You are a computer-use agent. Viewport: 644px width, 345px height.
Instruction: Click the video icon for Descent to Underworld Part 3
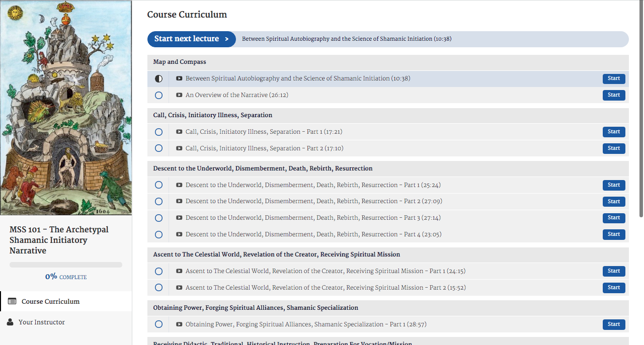tap(179, 218)
